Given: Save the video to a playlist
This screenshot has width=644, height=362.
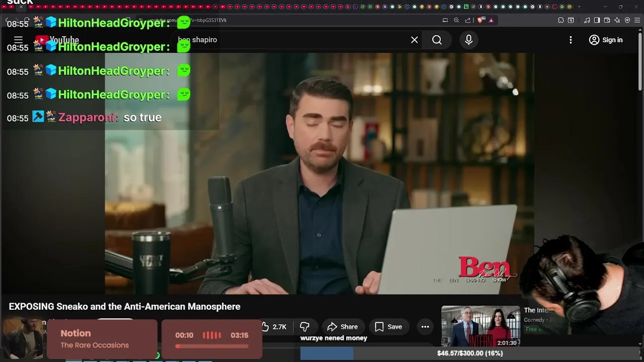Looking at the screenshot, I should pos(388,327).
